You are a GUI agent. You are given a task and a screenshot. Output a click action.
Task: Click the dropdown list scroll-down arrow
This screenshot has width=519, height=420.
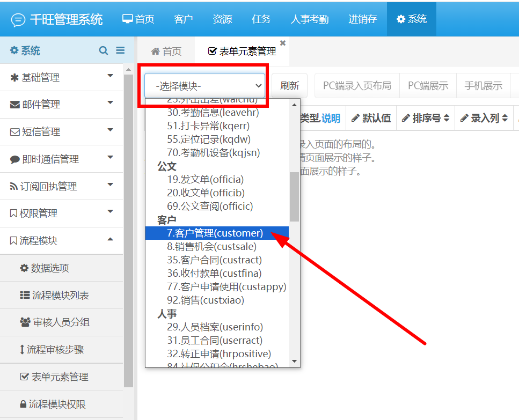(294, 361)
